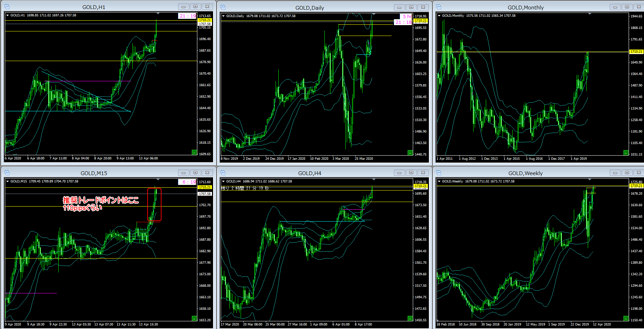Click the GOLD,Monthly chart window icon

[x=439, y=7]
